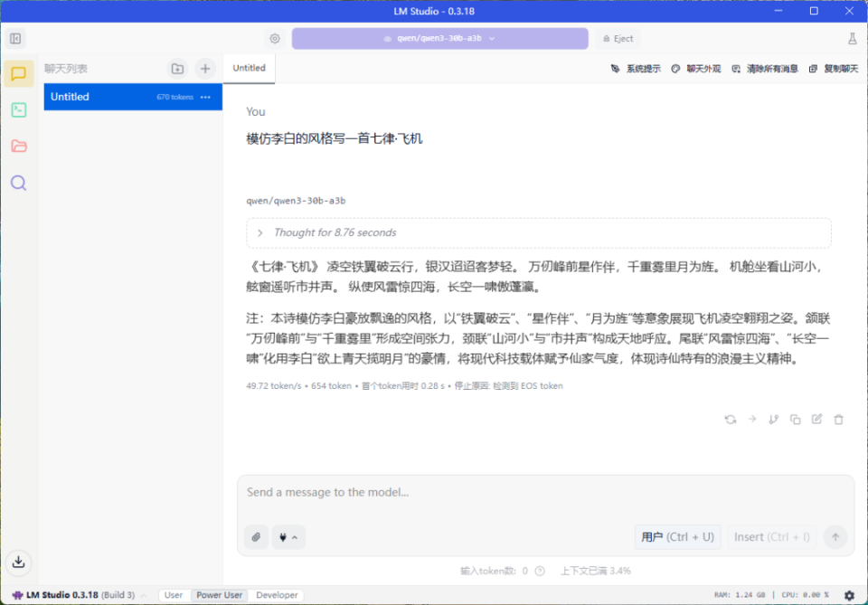Screen dimensions: 868x605
Task: Focus the Send a message input field
Action: pyautogui.click(x=545, y=493)
